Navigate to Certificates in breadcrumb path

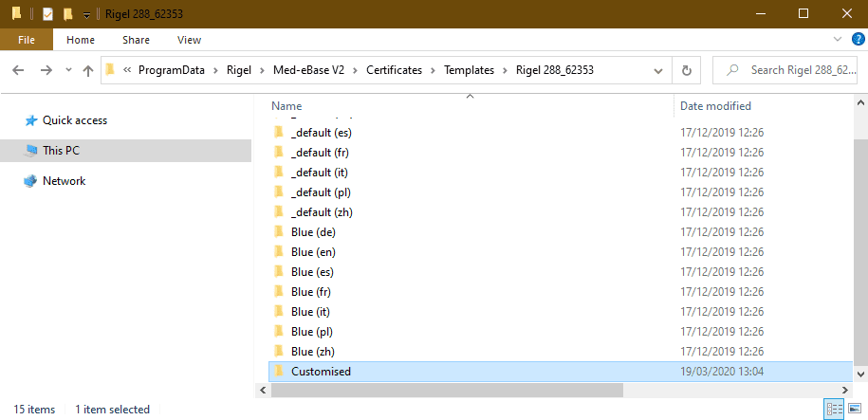click(394, 70)
